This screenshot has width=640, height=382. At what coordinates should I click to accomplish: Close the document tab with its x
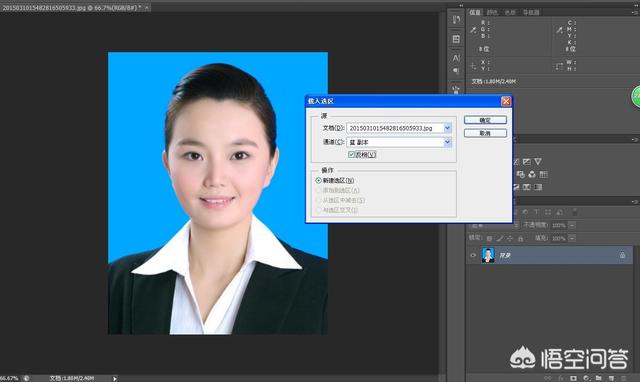[147, 7]
